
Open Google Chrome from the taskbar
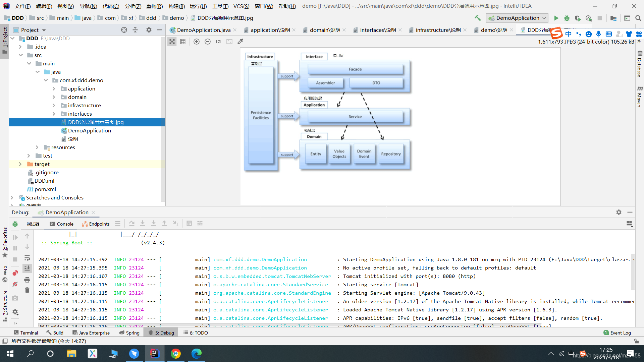click(x=175, y=354)
